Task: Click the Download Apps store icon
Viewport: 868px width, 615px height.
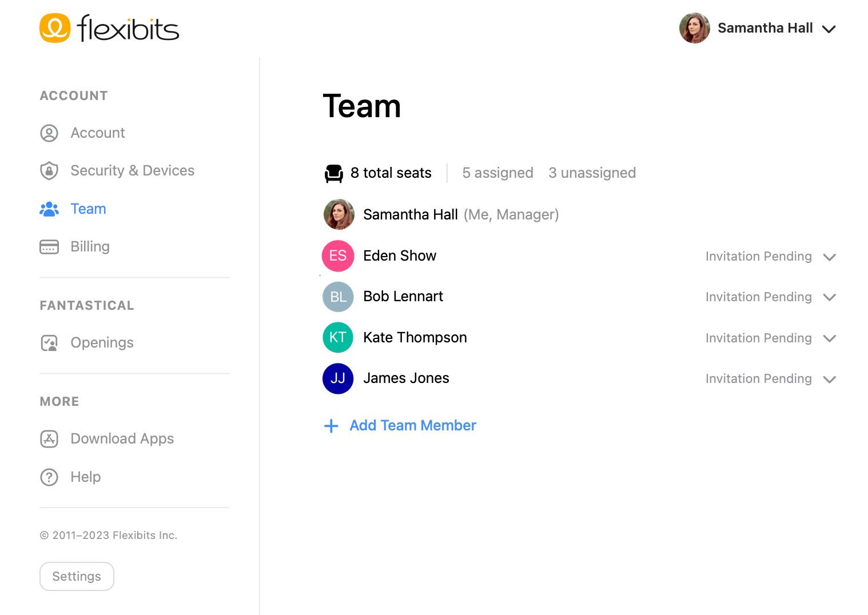Action: [x=49, y=439]
